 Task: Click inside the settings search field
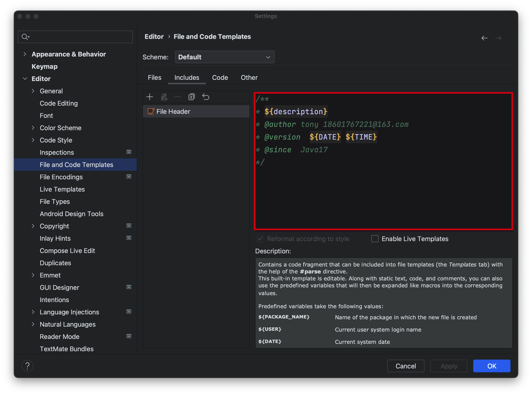(75, 37)
